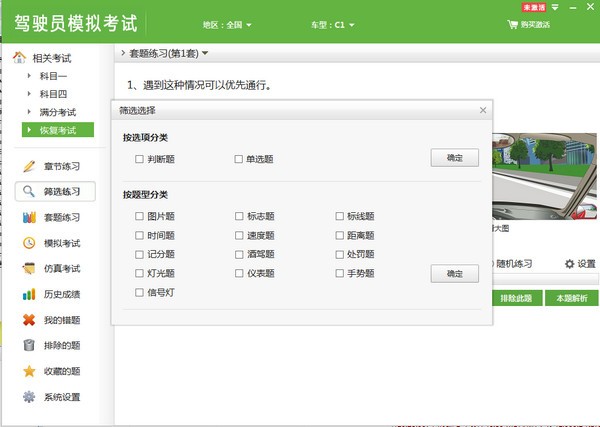Click the 排除此题 button
600x427 pixels.
[518, 298]
